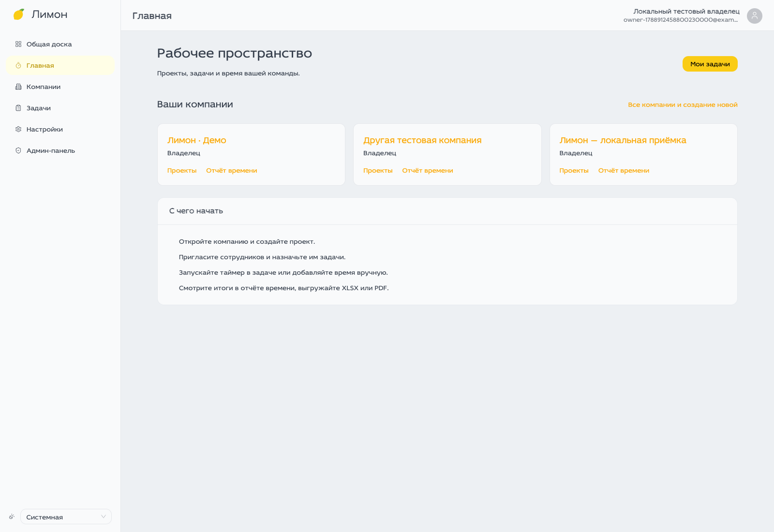Image resolution: width=774 pixels, height=532 pixels.
Task: Click Владелец under Лимон · Демо
Action: [184, 153]
